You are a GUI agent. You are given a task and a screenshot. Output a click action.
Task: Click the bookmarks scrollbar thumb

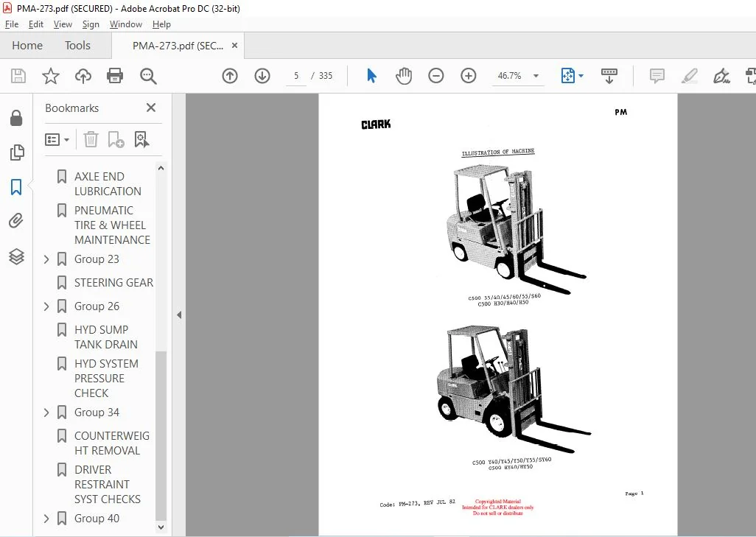coord(161,436)
